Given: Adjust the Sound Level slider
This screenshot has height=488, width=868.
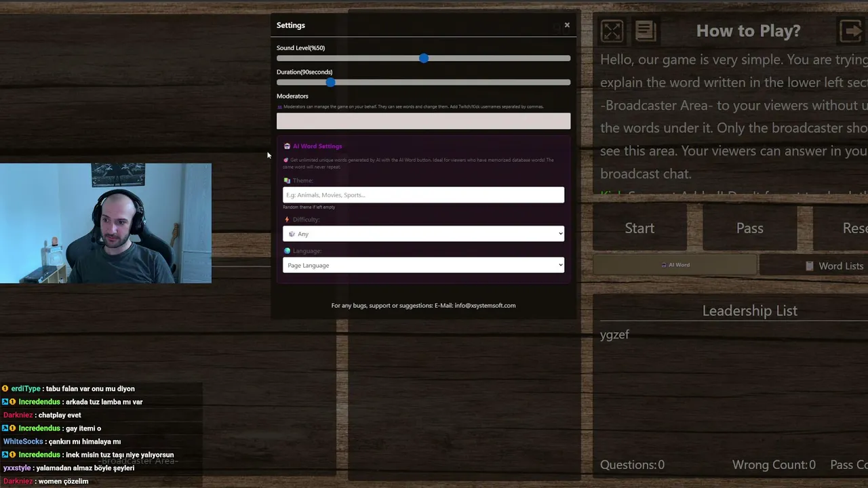Looking at the screenshot, I should (423, 58).
